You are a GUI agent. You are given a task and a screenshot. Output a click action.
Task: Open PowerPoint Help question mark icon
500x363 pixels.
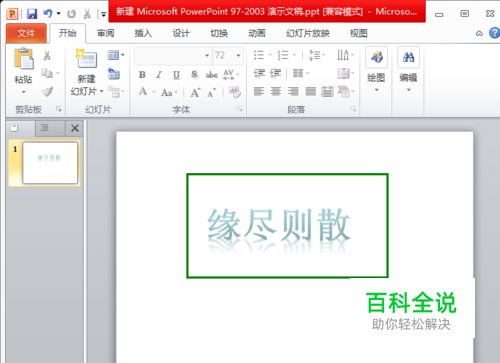click(494, 33)
